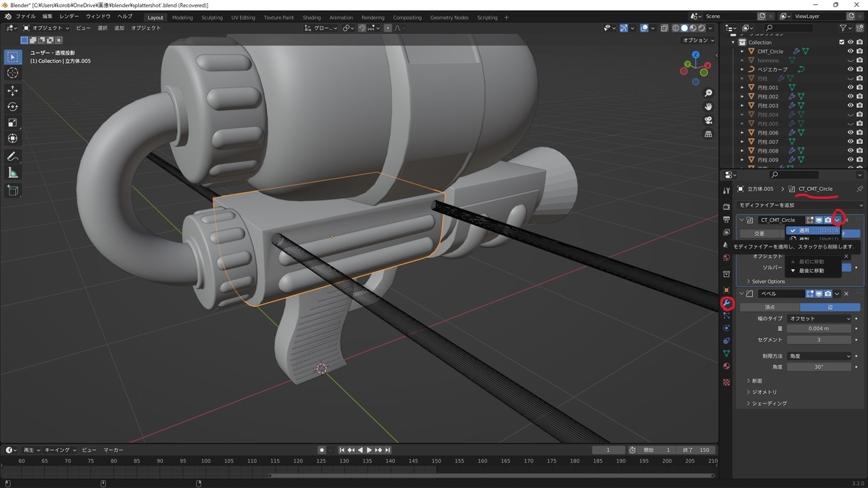Choose the Move tool
868x488 pixels.
tap(13, 90)
